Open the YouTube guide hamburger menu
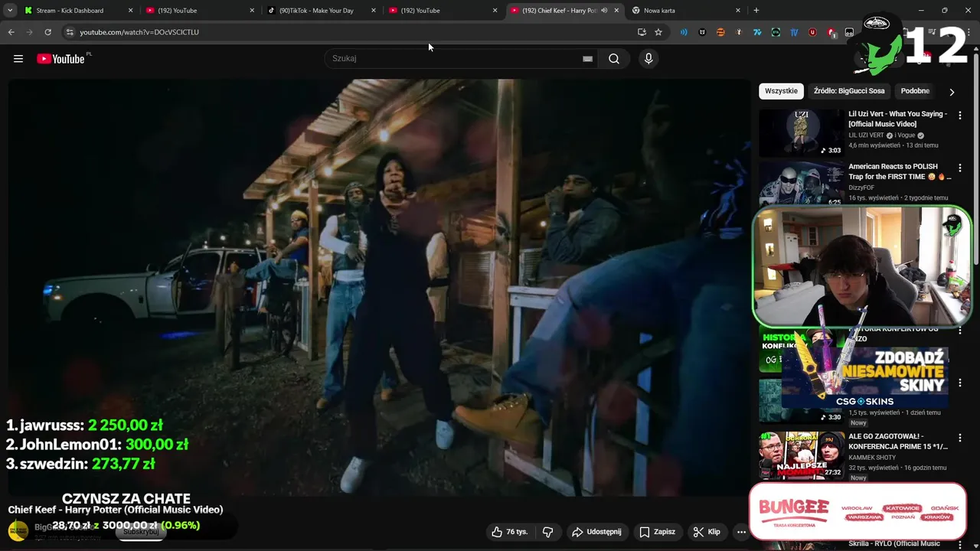 [18, 59]
